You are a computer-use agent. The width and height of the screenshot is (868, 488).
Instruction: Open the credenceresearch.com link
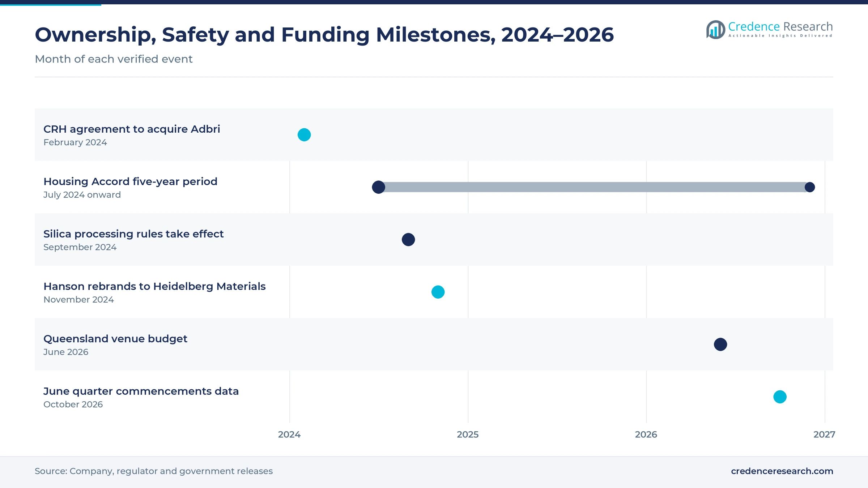[782, 471]
